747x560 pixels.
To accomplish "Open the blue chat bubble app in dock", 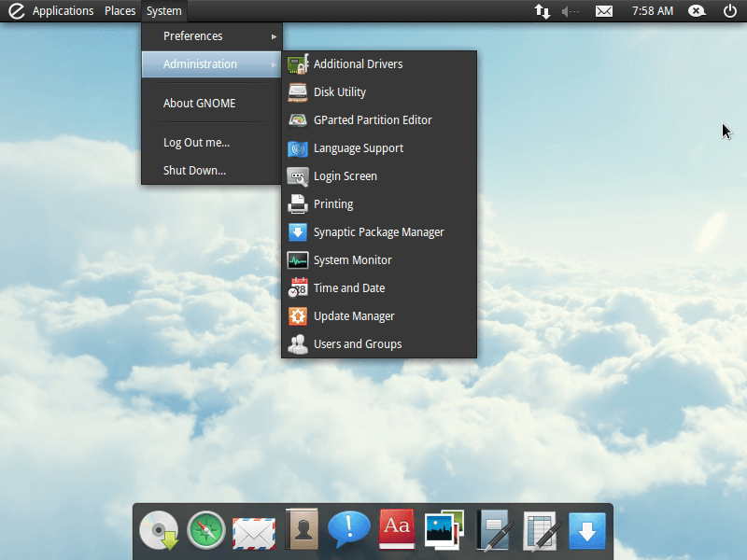I will pyautogui.click(x=348, y=529).
